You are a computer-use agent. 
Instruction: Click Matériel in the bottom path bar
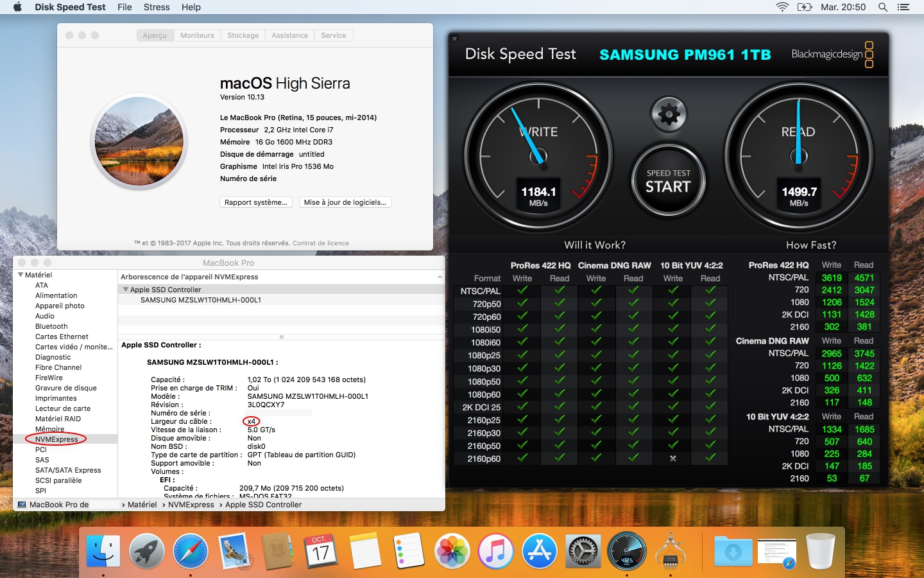(x=142, y=505)
